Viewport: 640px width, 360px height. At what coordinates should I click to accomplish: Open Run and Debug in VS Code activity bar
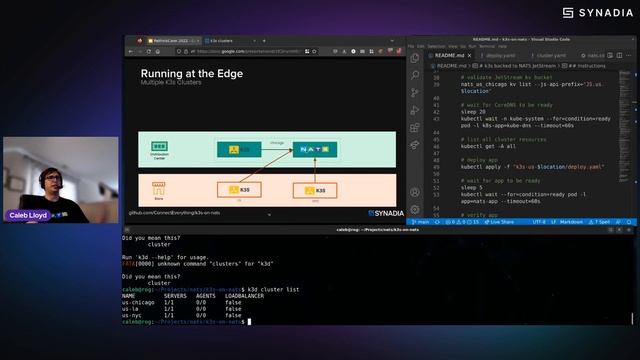click(x=415, y=110)
